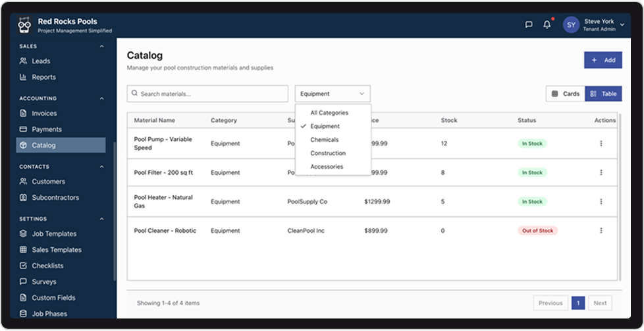This screenshot has height=331, width=644.
Task: Open actions menu for Pool Pump row
Action: tap(601, 144)
